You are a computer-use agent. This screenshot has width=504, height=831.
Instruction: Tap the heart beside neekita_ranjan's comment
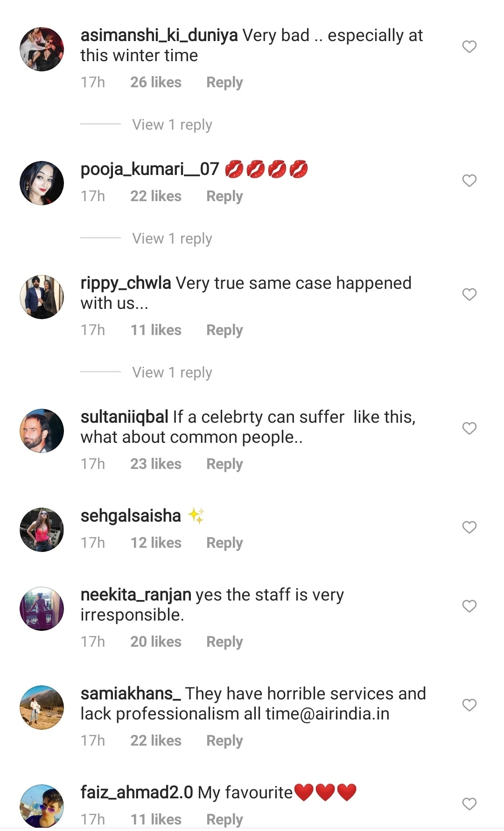(469, 606)
